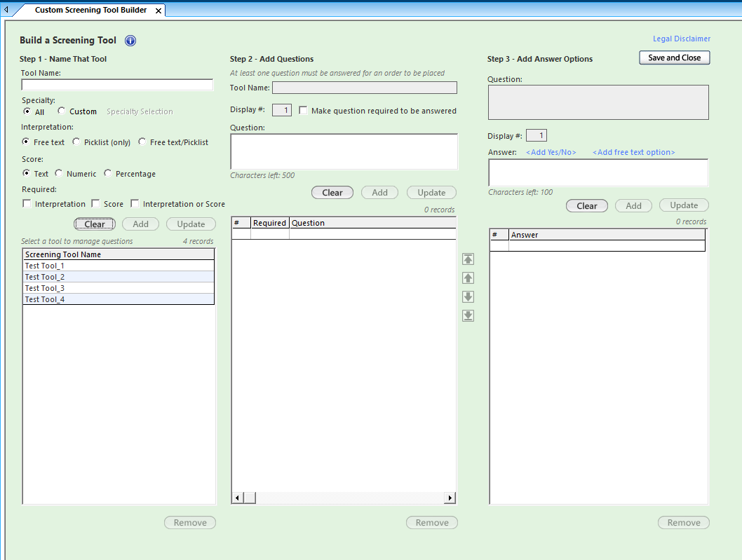Check the Interpretation or Score checkbox
742x560 pixels.
pos(135,203)
